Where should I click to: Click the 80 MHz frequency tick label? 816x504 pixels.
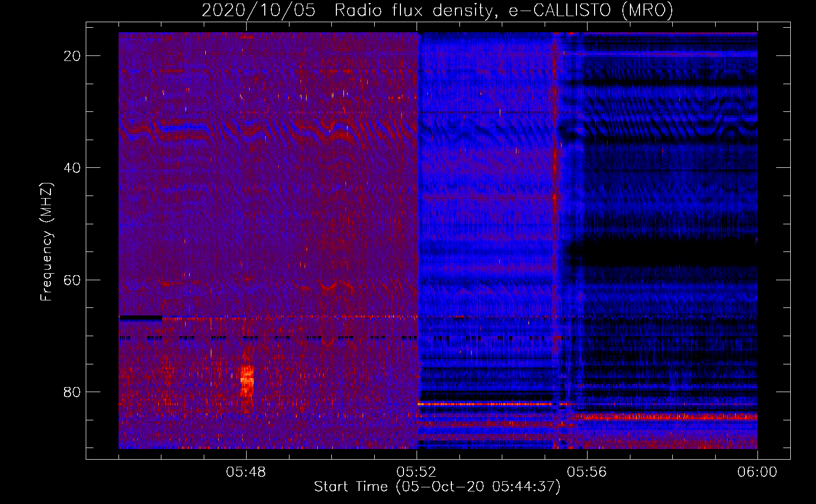click(x=72, y=392)
